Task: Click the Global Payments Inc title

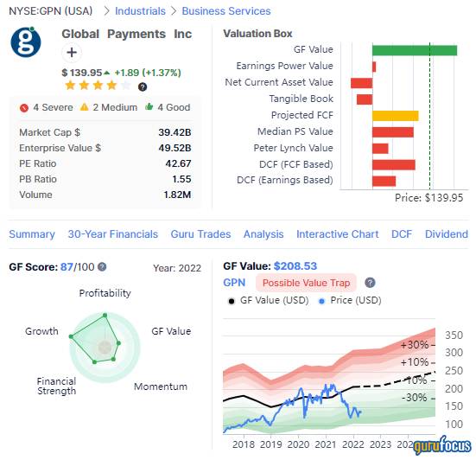Action: click(127, 34)
